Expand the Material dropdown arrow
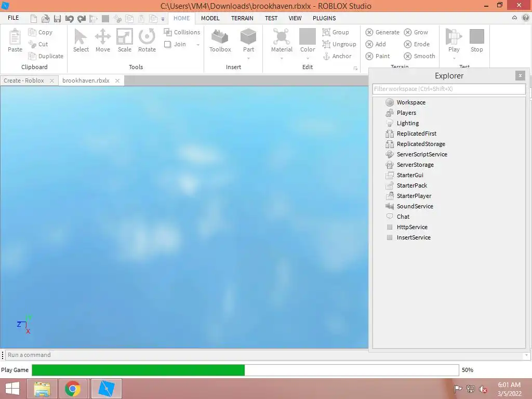 tap(282, 58)
